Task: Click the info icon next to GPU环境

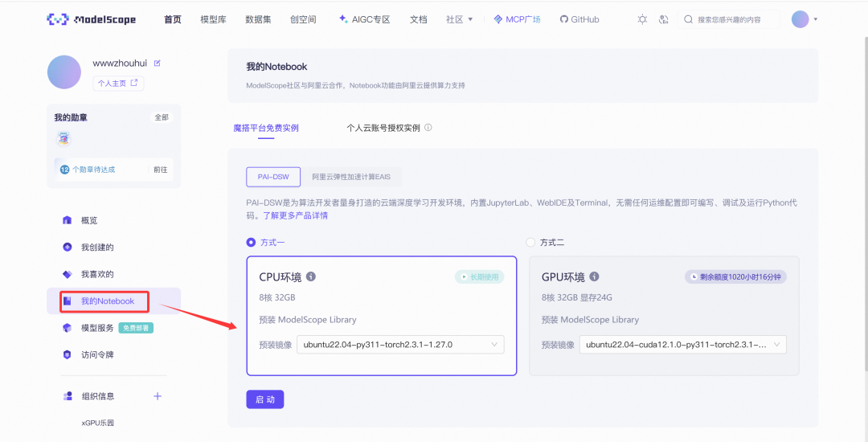Action: [594, 276]
